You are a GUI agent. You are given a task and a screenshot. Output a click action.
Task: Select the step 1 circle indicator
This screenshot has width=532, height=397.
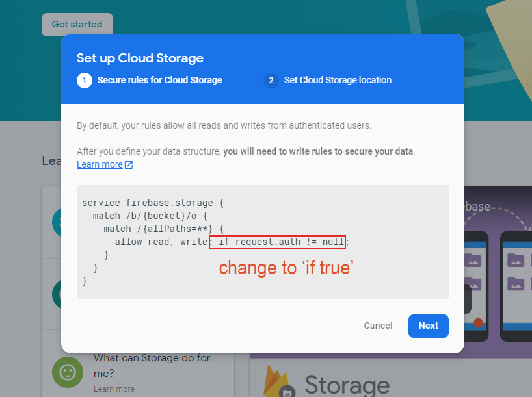[x=84, y=81]
